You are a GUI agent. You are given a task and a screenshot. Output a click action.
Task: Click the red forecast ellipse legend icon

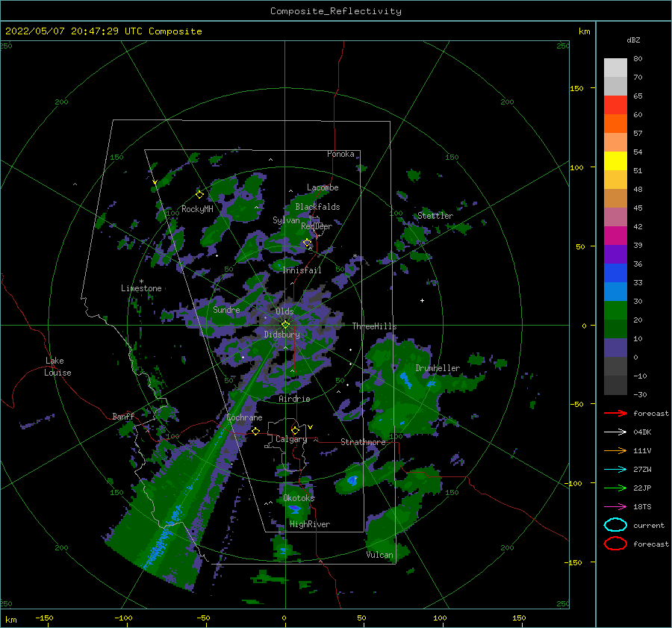tap(615, 544)
